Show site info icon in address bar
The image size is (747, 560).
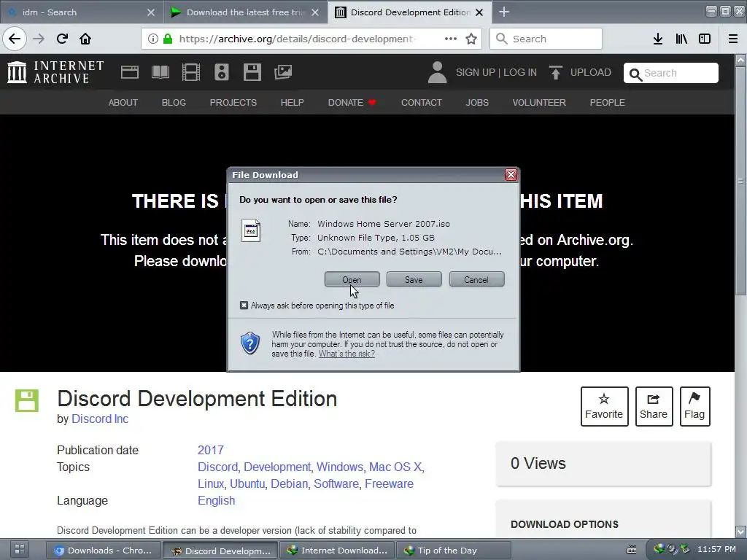[x=153, y=39]
